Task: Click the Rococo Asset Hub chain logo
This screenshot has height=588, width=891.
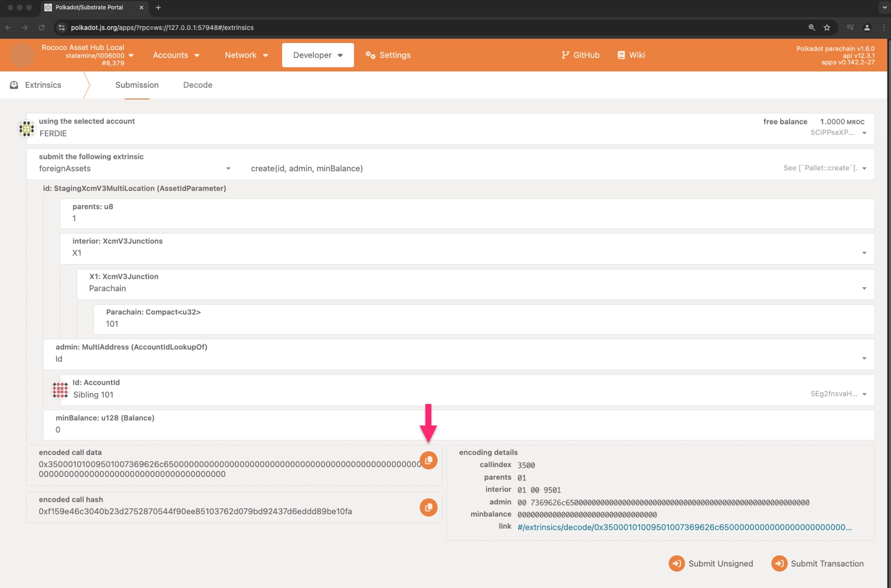Action: [x=22, y=55]
